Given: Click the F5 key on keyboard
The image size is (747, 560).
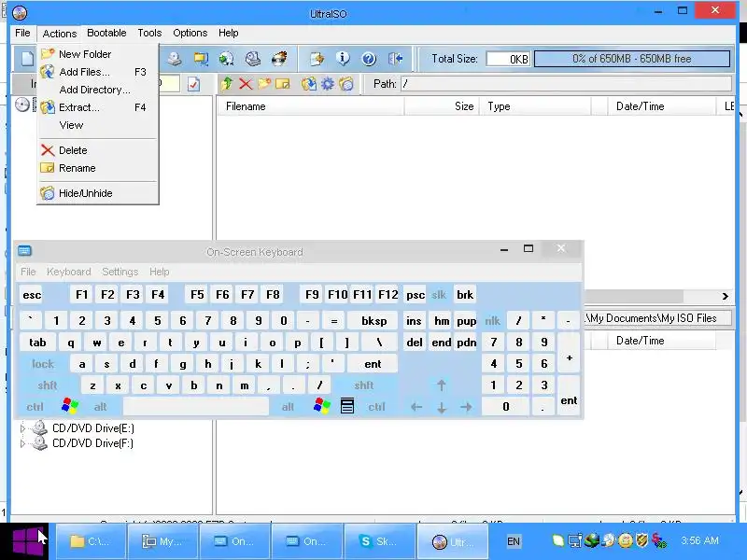Looking at the screenshot, I should pyautogui.click(x=197, y=295).
